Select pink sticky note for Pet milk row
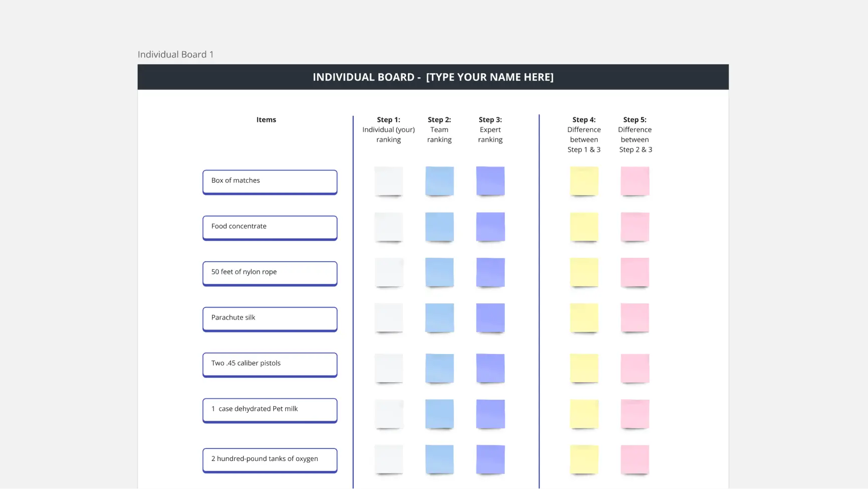Screen dimensions: 868x489 pyautogui.click(x=635, y=414)
